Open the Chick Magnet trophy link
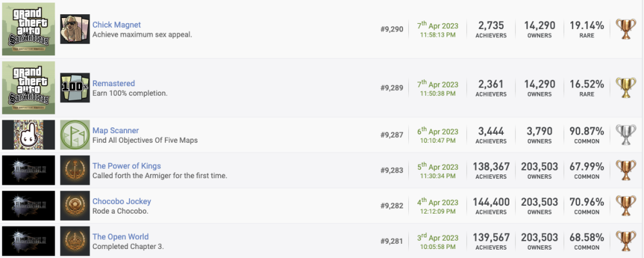 click(117, 24)
